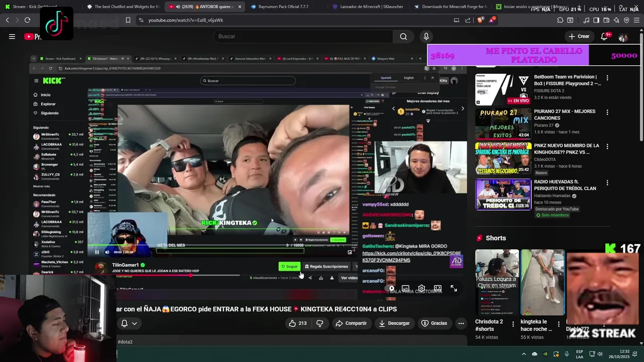
Task: Show hidden system tray icons chevron
Action: (x=524, y=354)
